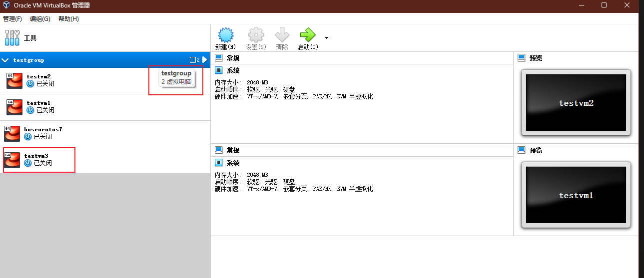Viewport: 644px width, 278px height.
Task: Click the testvm1 启动顺序 line
Action: point(255,182)
